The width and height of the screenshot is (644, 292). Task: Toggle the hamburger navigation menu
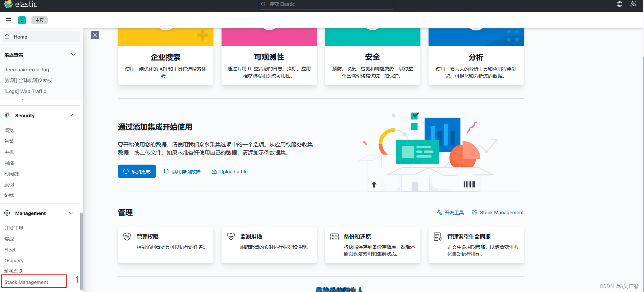click(8, 20)
